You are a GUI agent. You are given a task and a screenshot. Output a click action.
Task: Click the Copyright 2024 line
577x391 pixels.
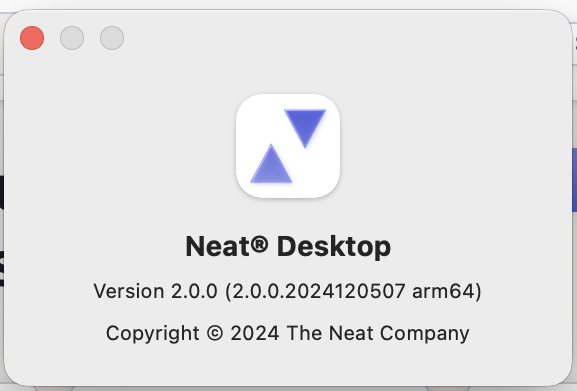click(x=288, y=334)
